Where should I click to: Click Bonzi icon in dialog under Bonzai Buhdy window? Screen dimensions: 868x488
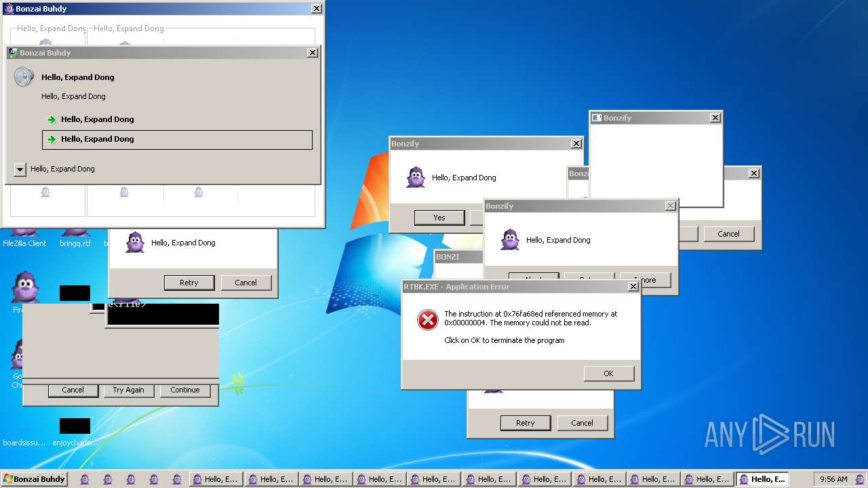coord(135,243)
